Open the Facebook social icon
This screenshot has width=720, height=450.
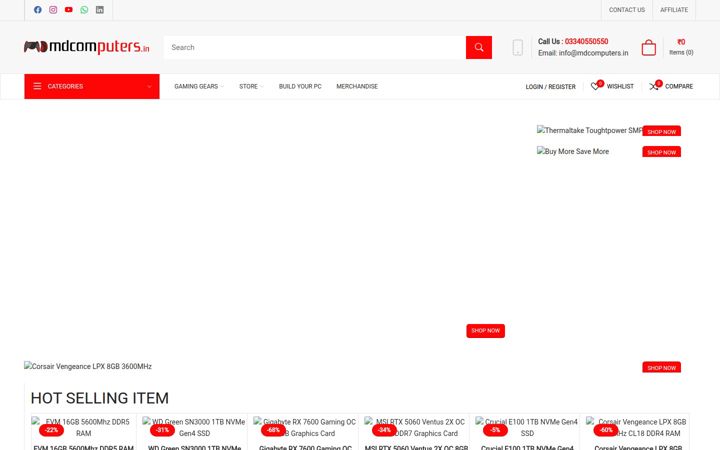(x=38, y=10)
